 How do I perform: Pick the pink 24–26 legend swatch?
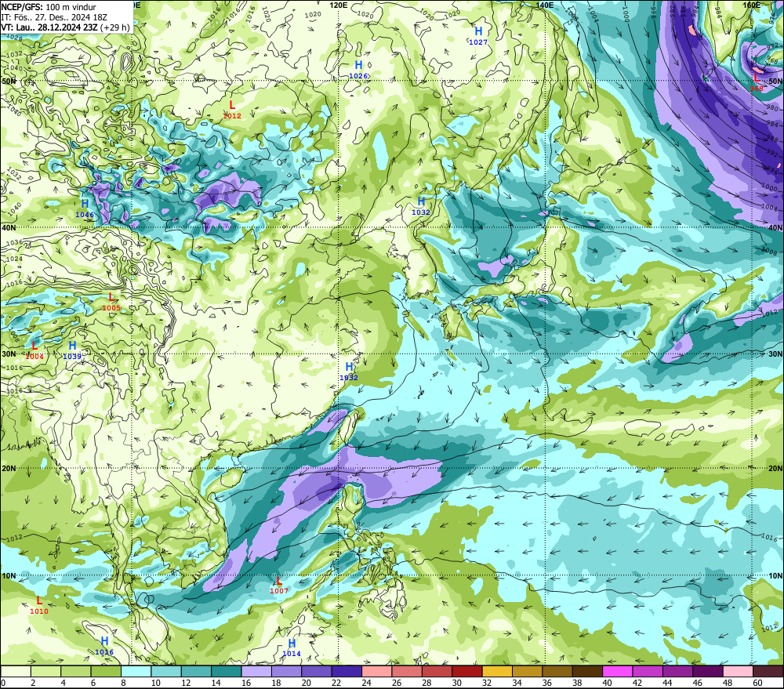[376, 671]
